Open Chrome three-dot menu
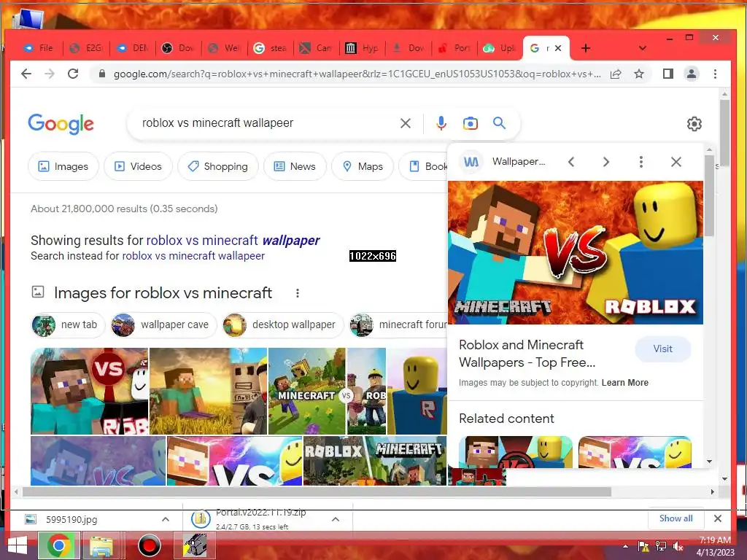747x560 pixels. pyautogui.click(x=715, y=74)
